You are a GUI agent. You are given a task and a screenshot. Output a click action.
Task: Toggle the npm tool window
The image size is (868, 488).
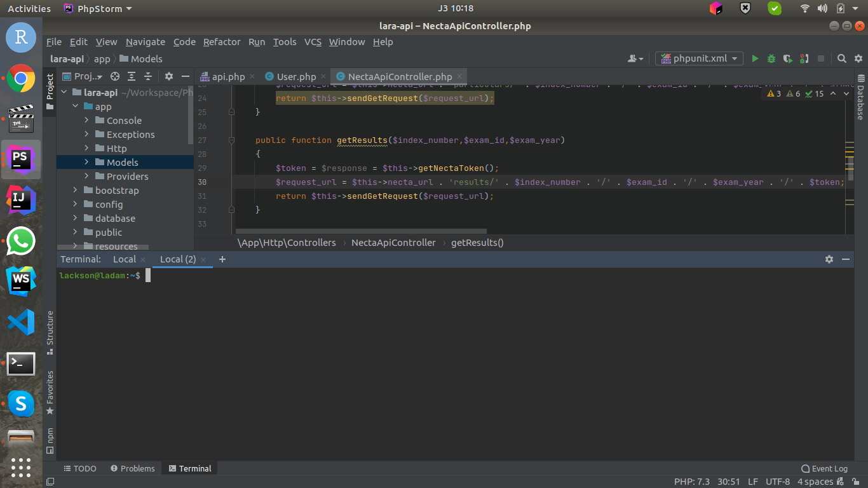click(50, 441)
